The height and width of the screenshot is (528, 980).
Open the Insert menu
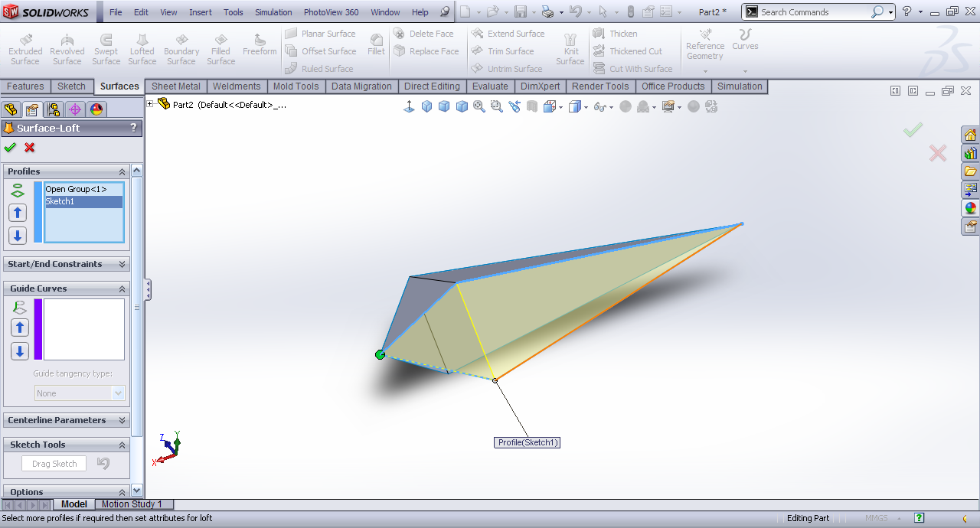201,12
